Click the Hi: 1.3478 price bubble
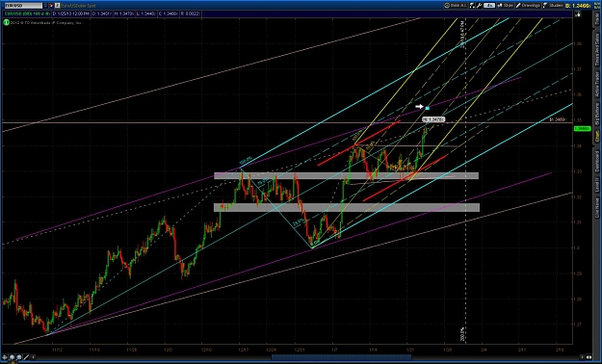Viewport: 602px width, 364px height. tap(433, 119)
